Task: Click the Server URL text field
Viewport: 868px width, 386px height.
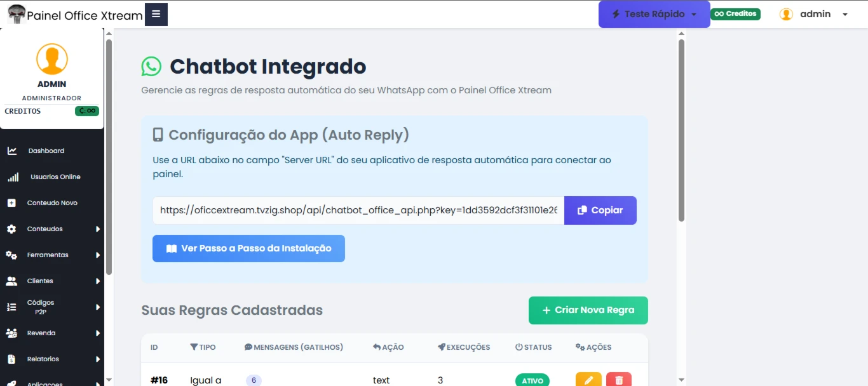Action: pyautogui.click(x=358, y=210)
